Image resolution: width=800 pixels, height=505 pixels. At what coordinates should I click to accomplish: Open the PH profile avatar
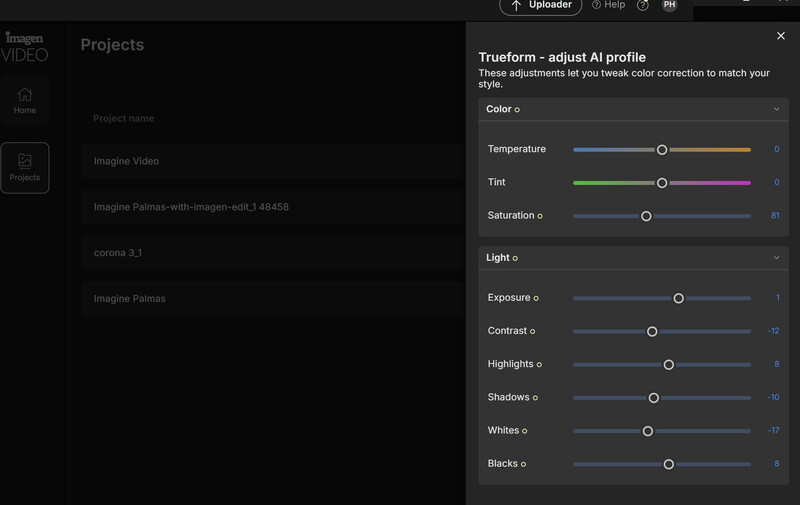click(669, 5)
